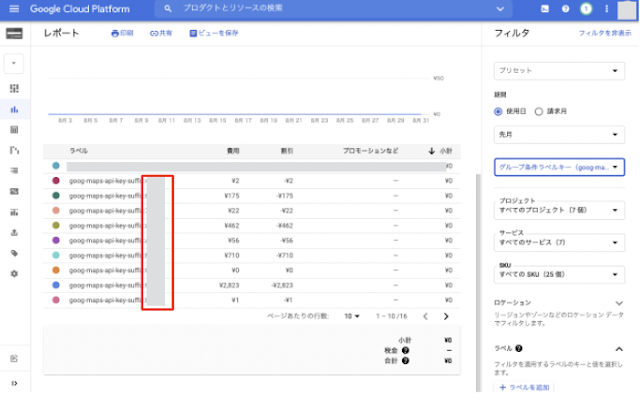Open the sidebar billing account selector dropdown

[x=14, y=63]
